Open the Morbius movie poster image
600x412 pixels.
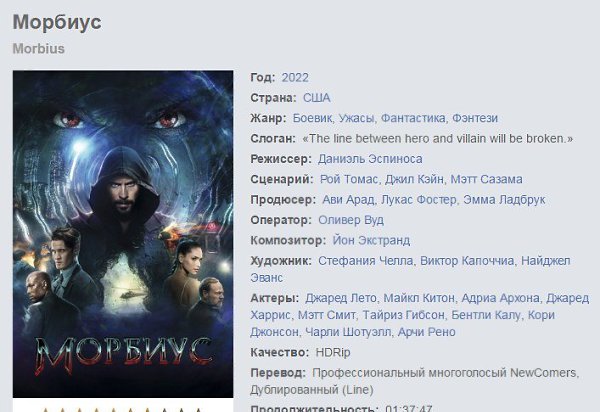click(123, 234)
